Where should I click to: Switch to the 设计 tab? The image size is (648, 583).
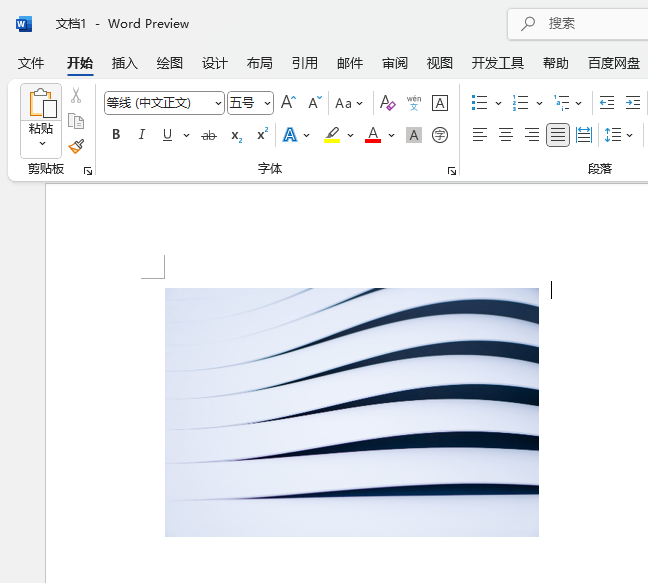215,63
